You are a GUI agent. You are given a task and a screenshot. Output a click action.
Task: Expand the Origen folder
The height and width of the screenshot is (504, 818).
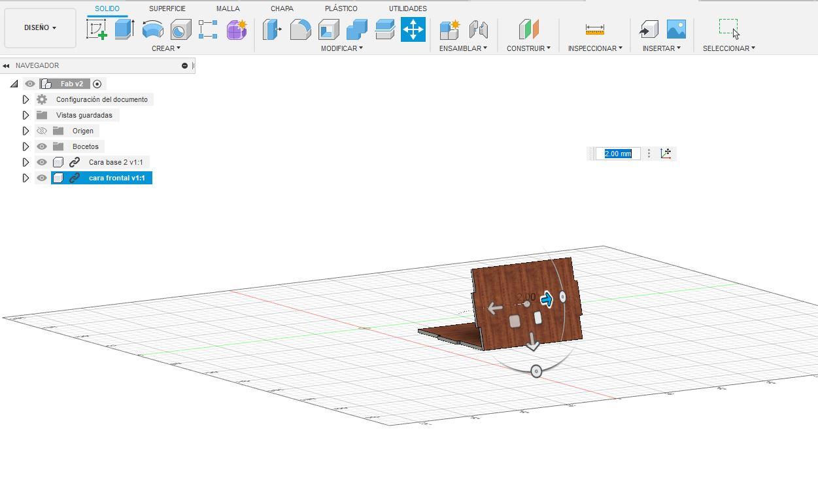click(x=26, y=131)
